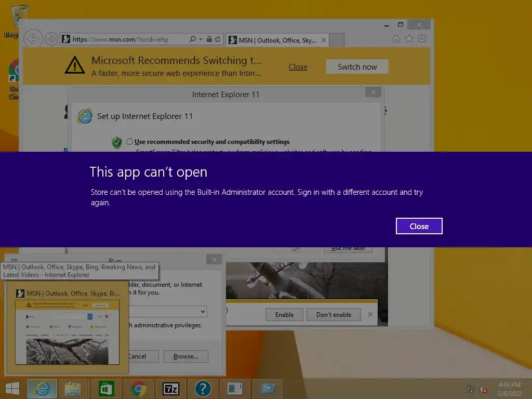Viewport: 532px width, 399px height.
Task: Open the MSN window thumbnail preview
Action: pos(67,332)
